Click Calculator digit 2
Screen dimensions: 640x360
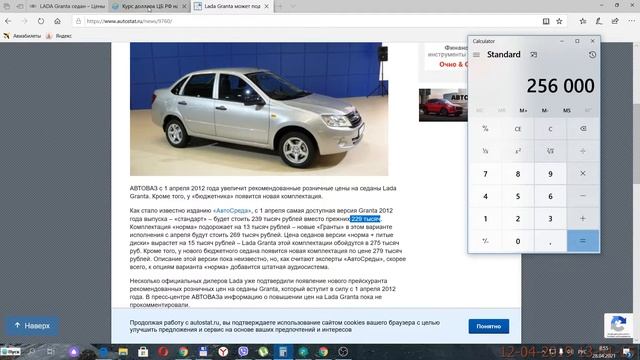pyautogui.click(x=518, y=218)
